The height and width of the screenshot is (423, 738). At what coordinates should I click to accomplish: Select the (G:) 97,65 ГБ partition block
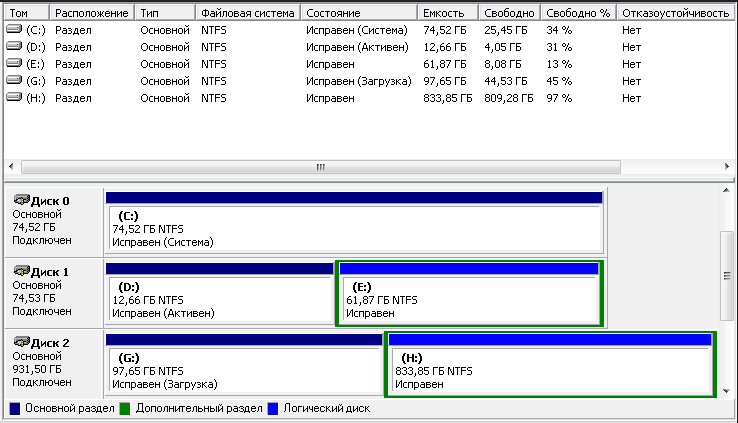tap(243, 370)
